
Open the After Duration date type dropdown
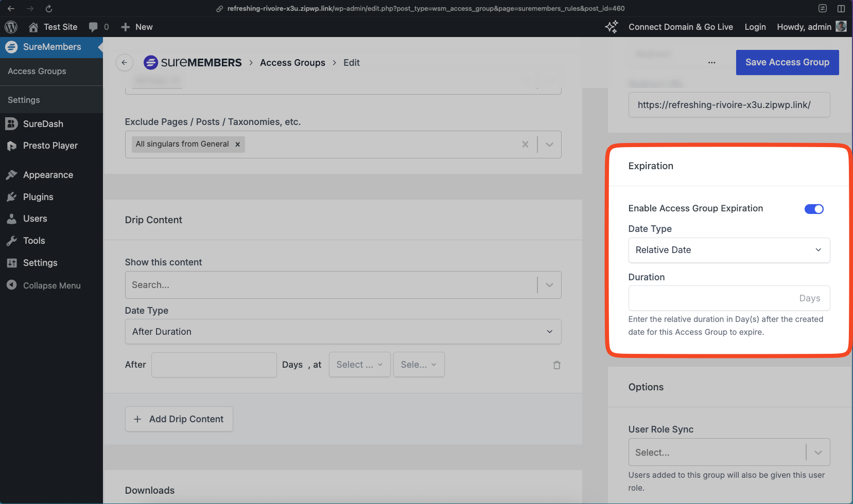coord(343,332)
